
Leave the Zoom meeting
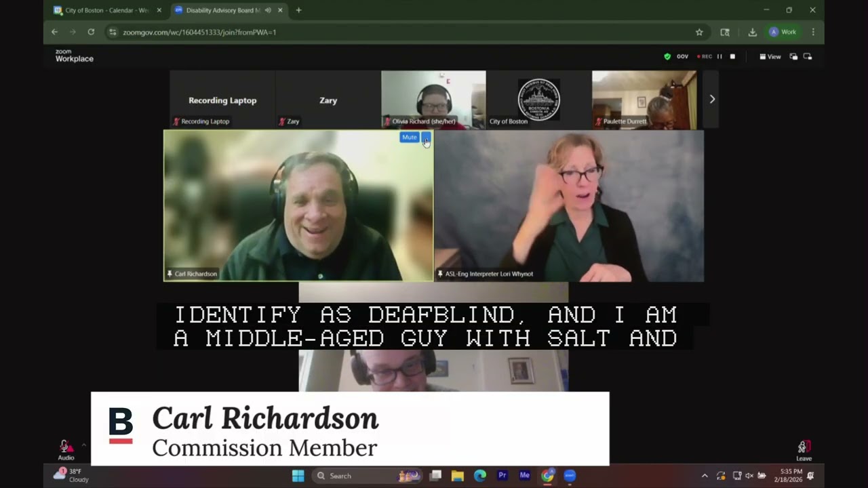804,450
